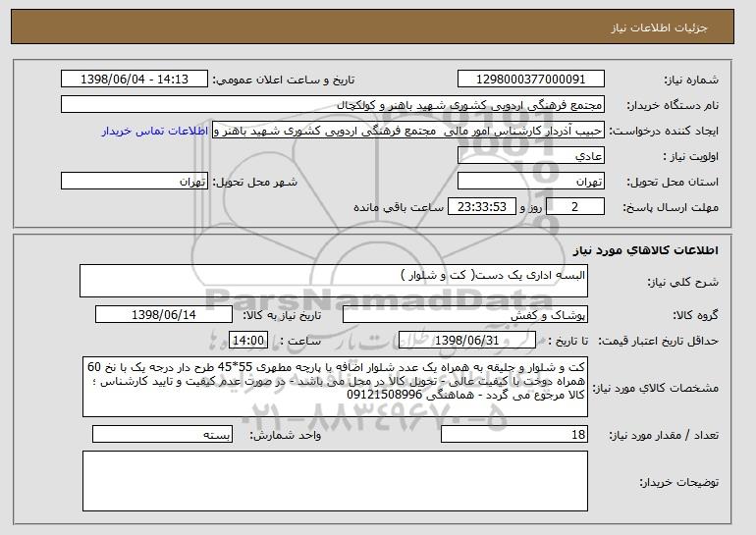Click the need number field 1298000377000091
Image resolution: width=756 pixels, height=535 pixels.
coord(531,80)
